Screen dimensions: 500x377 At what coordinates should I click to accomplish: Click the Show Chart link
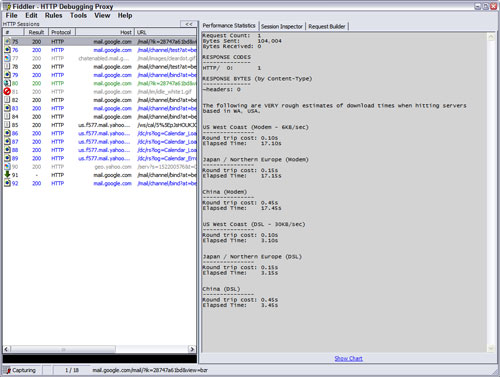[348, 358]
